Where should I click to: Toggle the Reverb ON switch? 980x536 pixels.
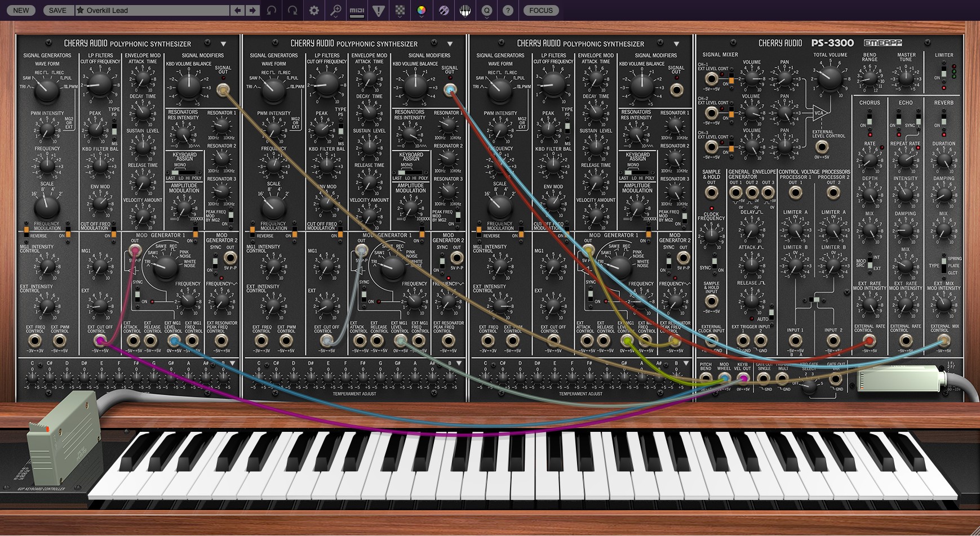(x=944, y=120)
